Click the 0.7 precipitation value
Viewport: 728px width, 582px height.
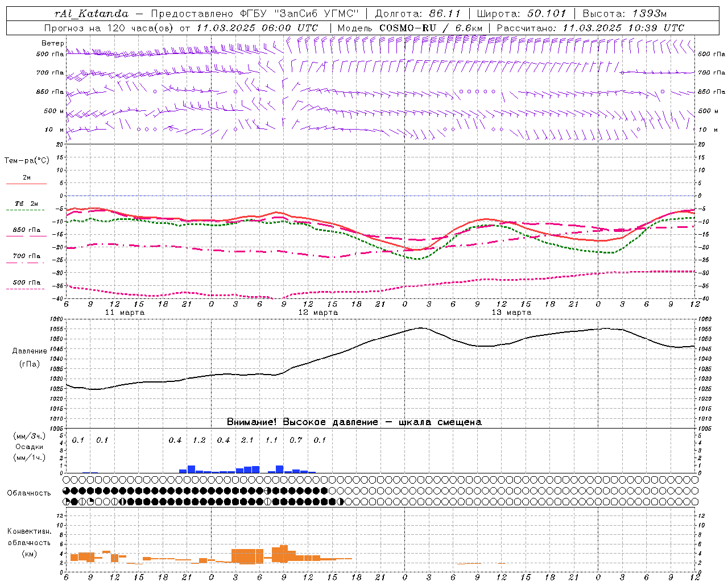click(x=296, y=440)
